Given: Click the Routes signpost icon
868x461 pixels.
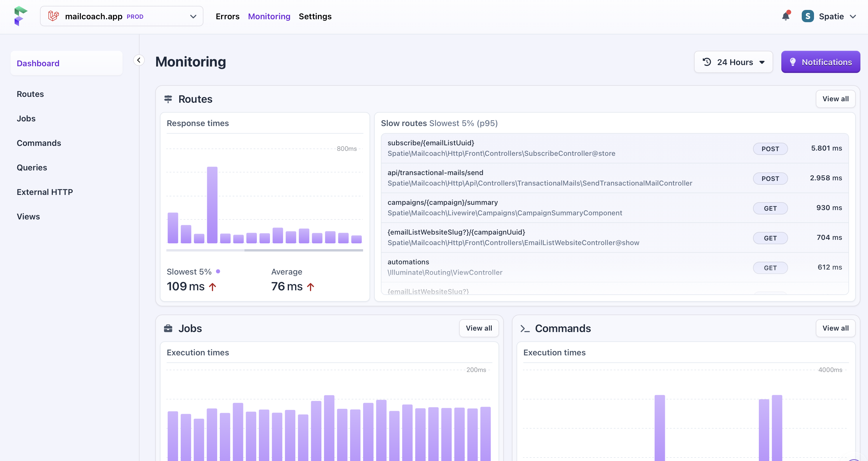Looking at the screenshot, I should pyautogui.click(x=168, y=99).
